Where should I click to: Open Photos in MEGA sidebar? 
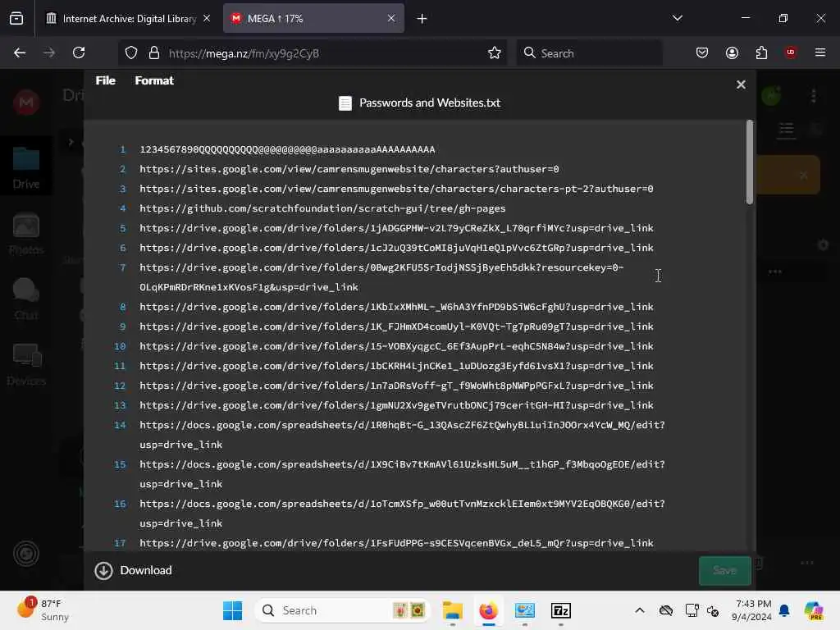[x=26, y=234]
